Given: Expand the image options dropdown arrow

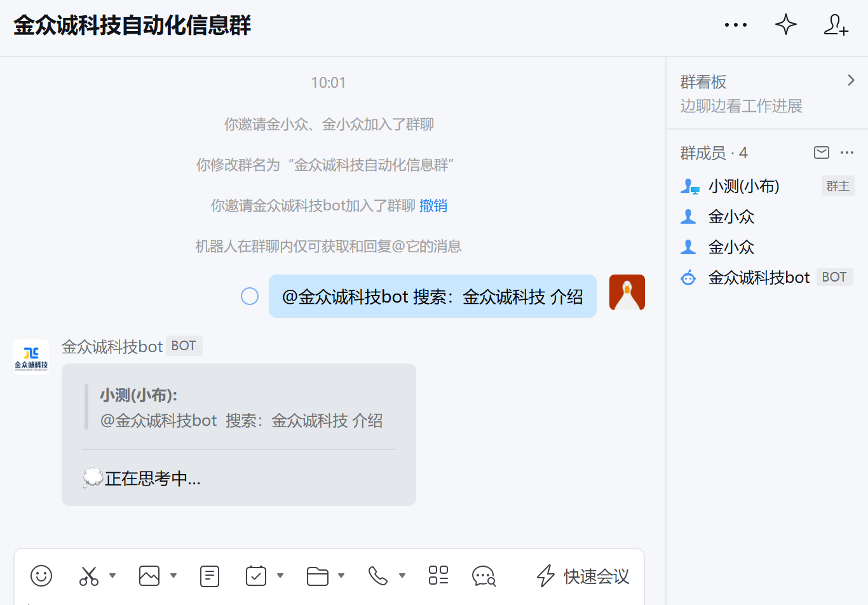Looking at the screenshot, I should [x=173, y=576].
